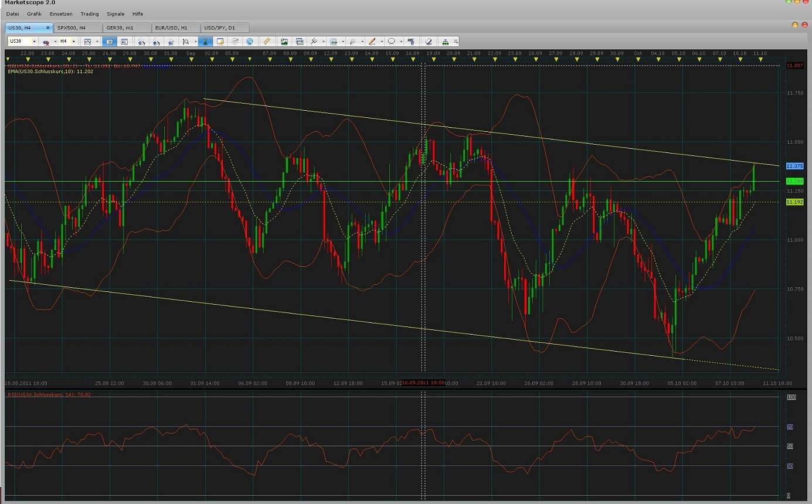The height and width of the screenshot is (504, 812).
Task: Open the H4 timeframe dropdown arrow
Action: click(x=73, y=42)
